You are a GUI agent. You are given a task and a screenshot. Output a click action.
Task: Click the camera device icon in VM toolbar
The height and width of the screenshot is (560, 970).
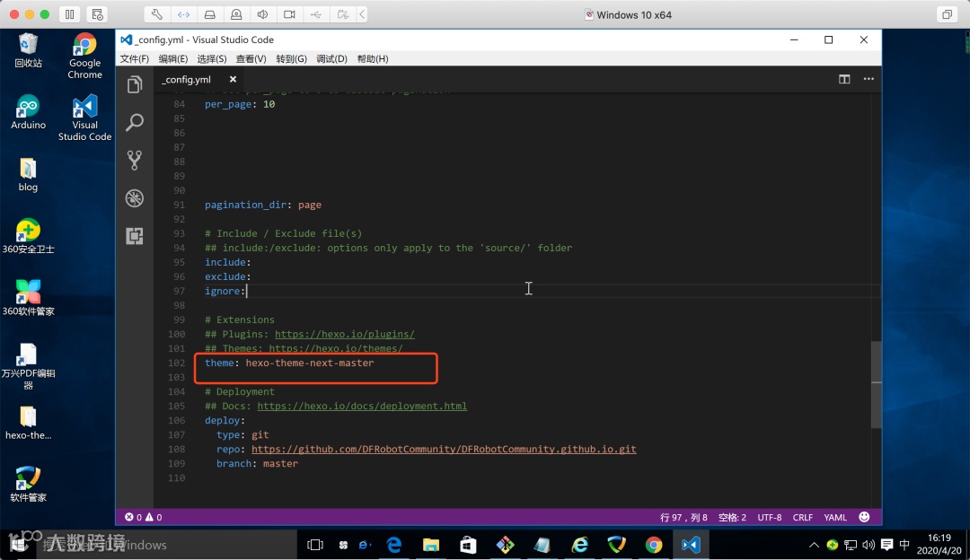click(x=289, y=14)
